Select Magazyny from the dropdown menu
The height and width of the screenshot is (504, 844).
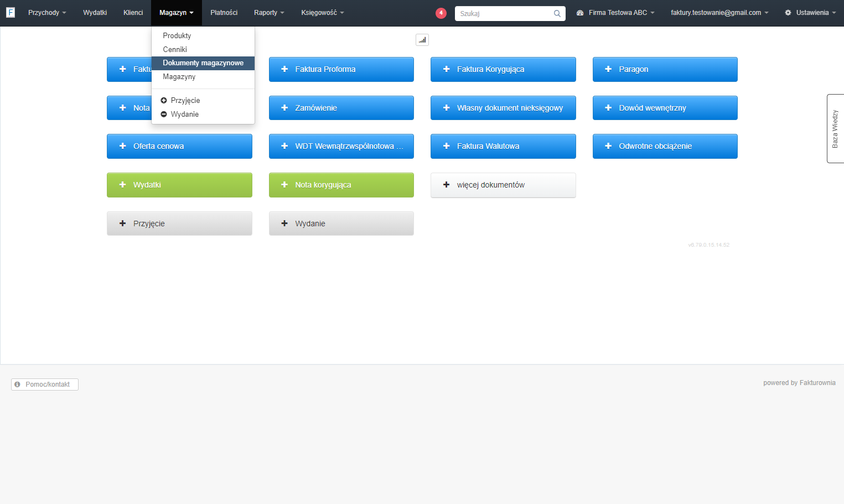point(203,77)
